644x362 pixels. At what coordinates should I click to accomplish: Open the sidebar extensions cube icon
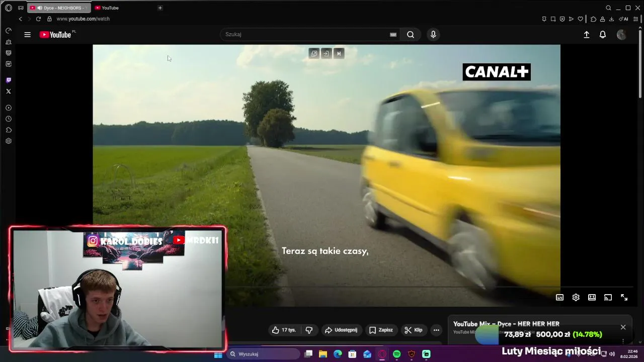pos(9,130)
